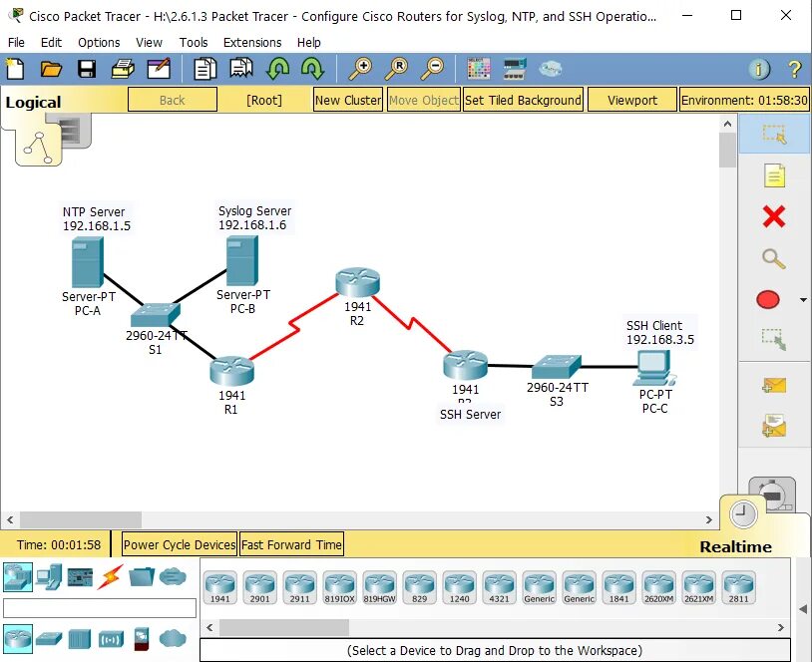This screenshot has width=812, height=662.
Task: Select Routers subcategory icon
Action: (18, 638)
